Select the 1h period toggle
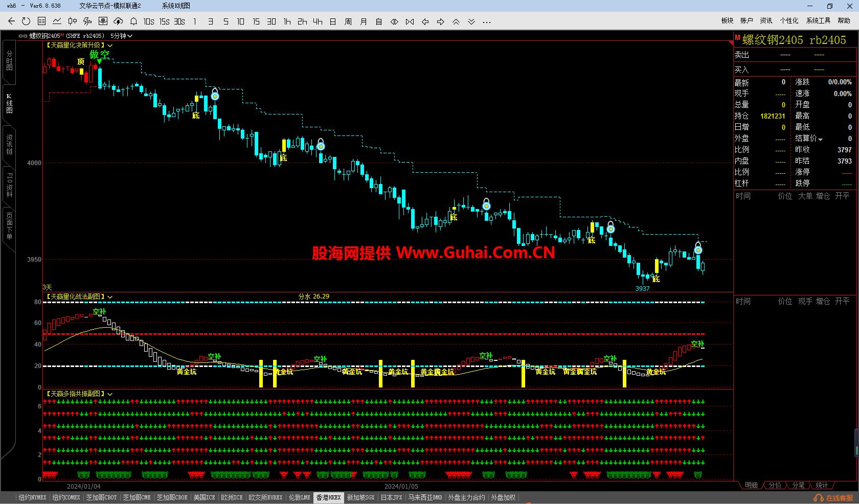 (287, 21)
